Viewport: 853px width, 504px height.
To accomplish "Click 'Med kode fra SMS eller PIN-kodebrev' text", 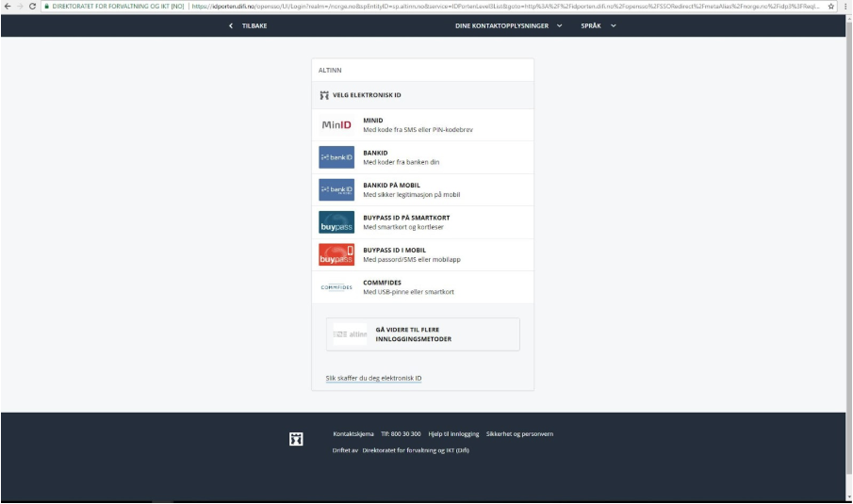I will [418, 130].
